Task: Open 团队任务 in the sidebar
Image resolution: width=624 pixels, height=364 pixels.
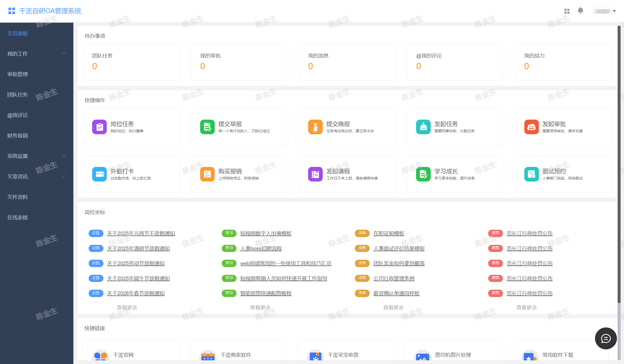Action: (18, 95)
